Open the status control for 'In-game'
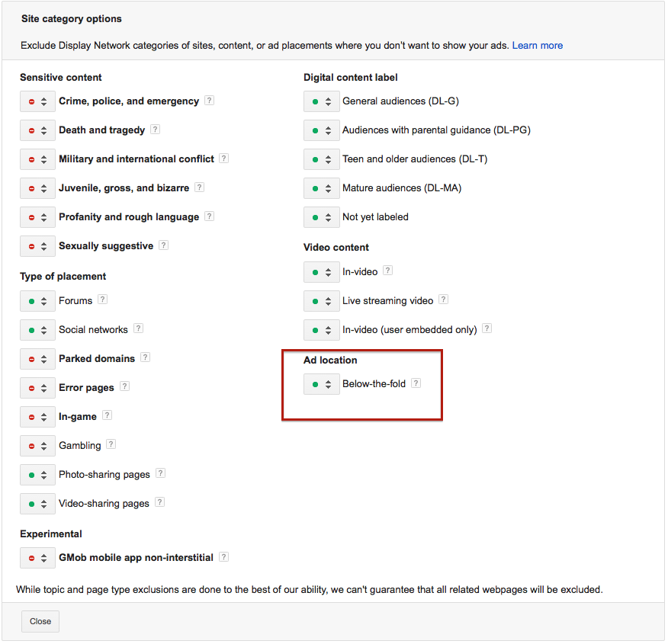 coord(37,416)
